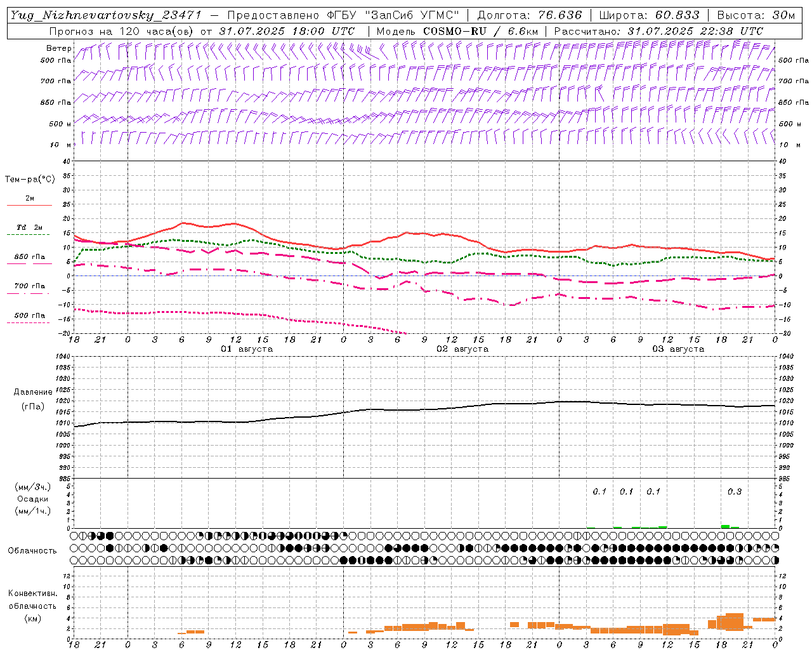Click the '01 августа' date label
This screenshot has width=812, height=650.
[247, 349]
